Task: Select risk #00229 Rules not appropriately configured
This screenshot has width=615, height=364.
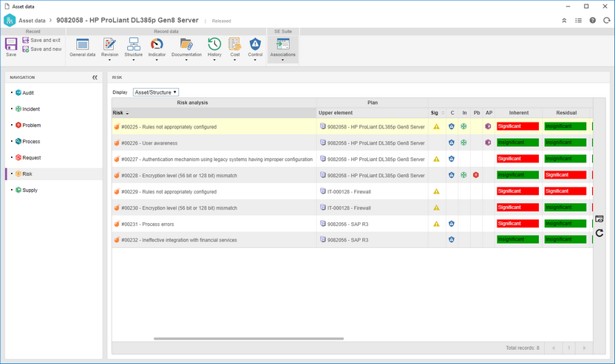Action: click(169, 192)
